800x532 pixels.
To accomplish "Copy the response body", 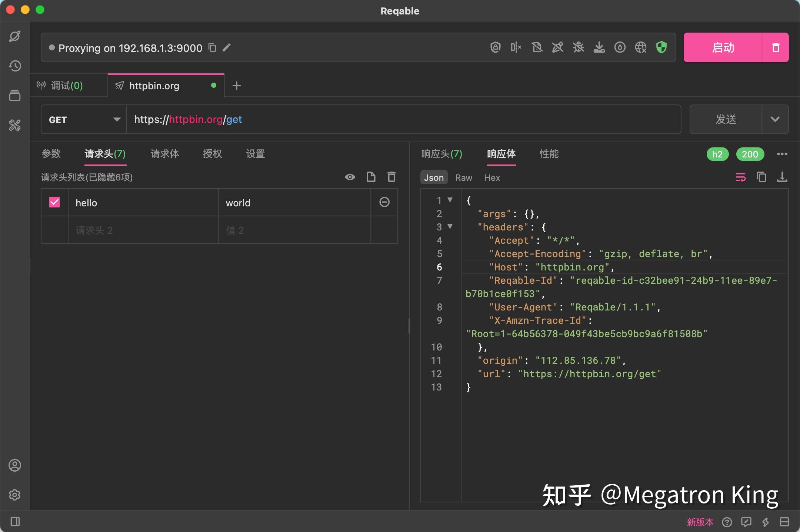I will (x=761, y=177).
